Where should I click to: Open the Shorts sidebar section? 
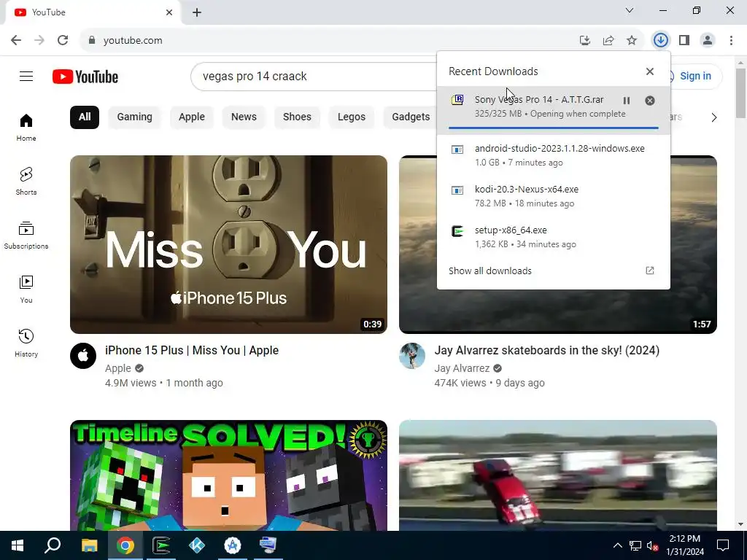26,182
